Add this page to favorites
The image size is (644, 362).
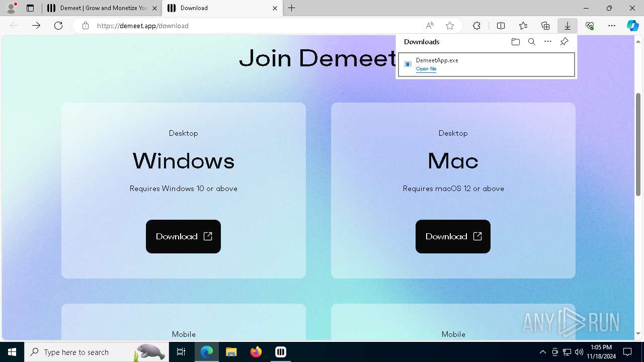coord(450,26)
